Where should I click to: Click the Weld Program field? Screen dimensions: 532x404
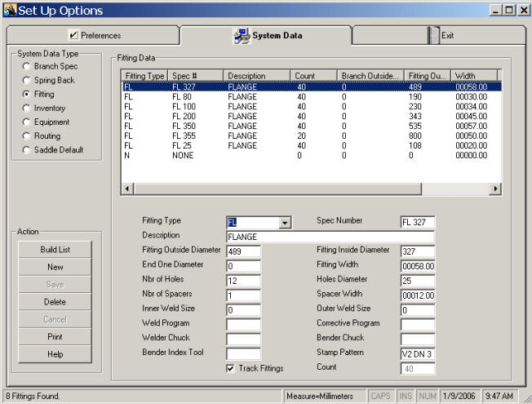coord(244,325)
